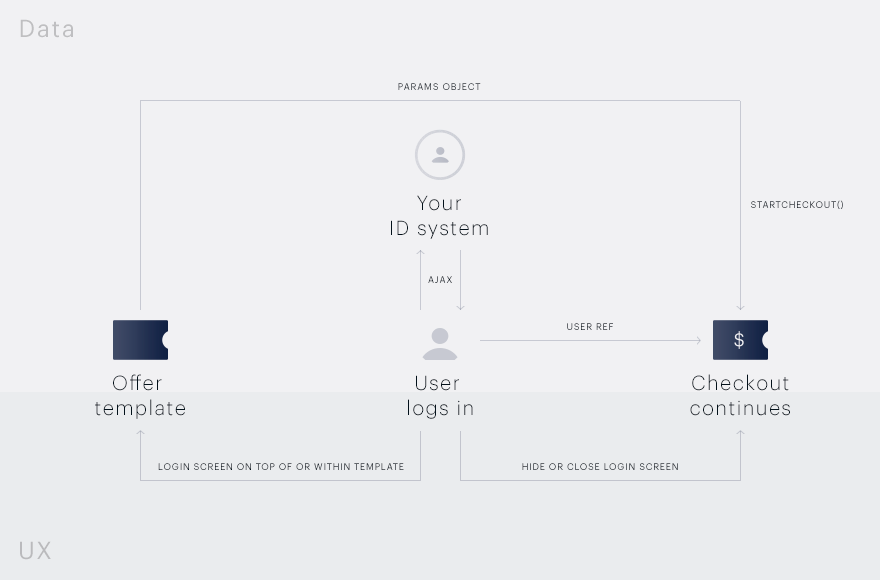Click the arrow pointing up to Offer template
The height and width of the screenshot is (580, 880).
click(140, 433)
